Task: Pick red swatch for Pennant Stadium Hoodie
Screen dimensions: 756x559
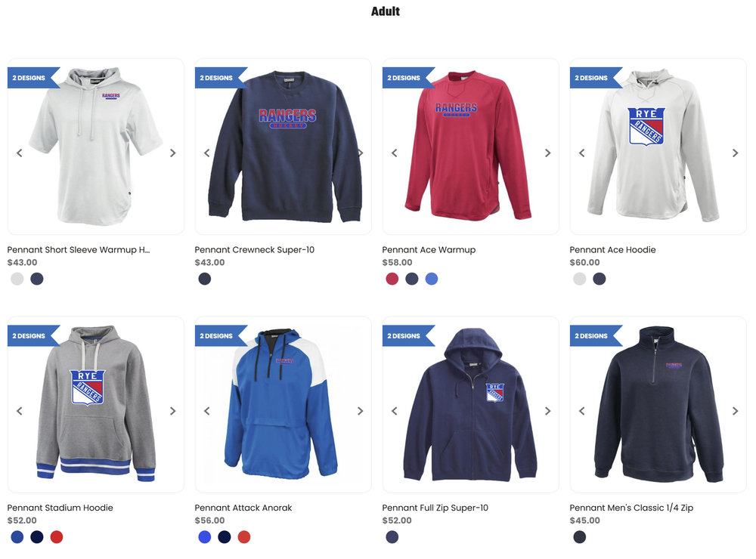Action: [57, 537]
